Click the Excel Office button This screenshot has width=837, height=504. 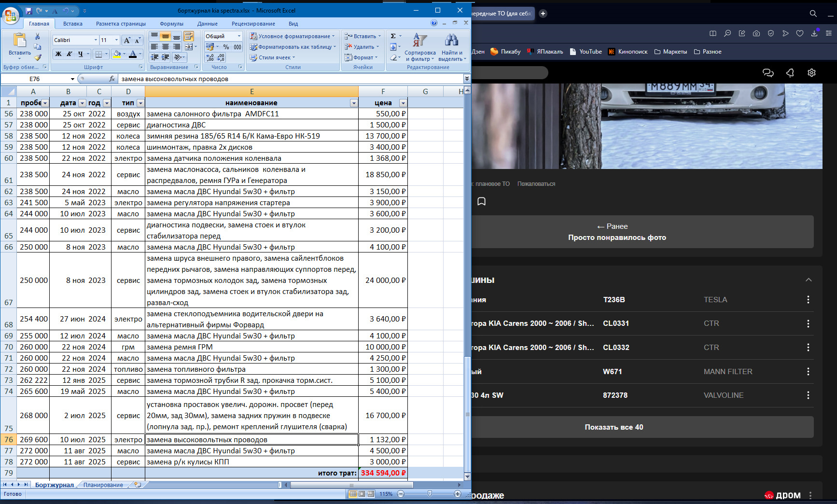coord(10,15)
